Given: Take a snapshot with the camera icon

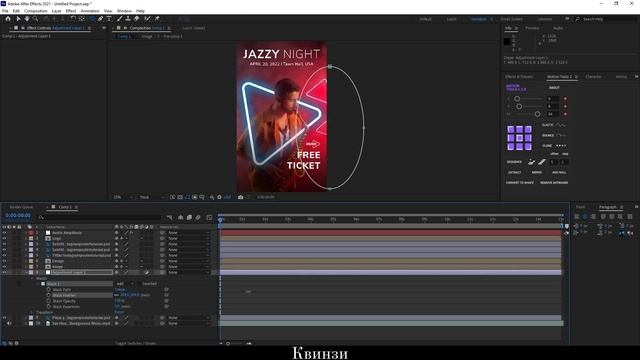Looking at the screenshot, I should click(x=240, y=197).
